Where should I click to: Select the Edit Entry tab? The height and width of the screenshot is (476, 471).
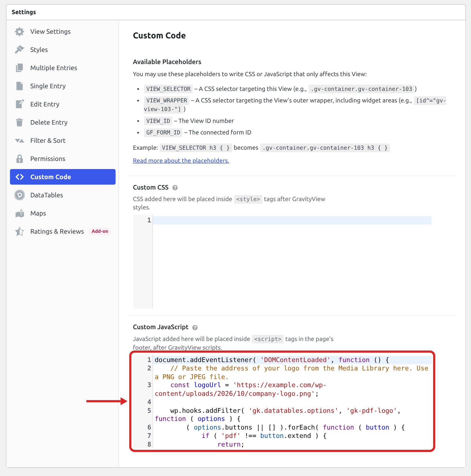(63, 104)
